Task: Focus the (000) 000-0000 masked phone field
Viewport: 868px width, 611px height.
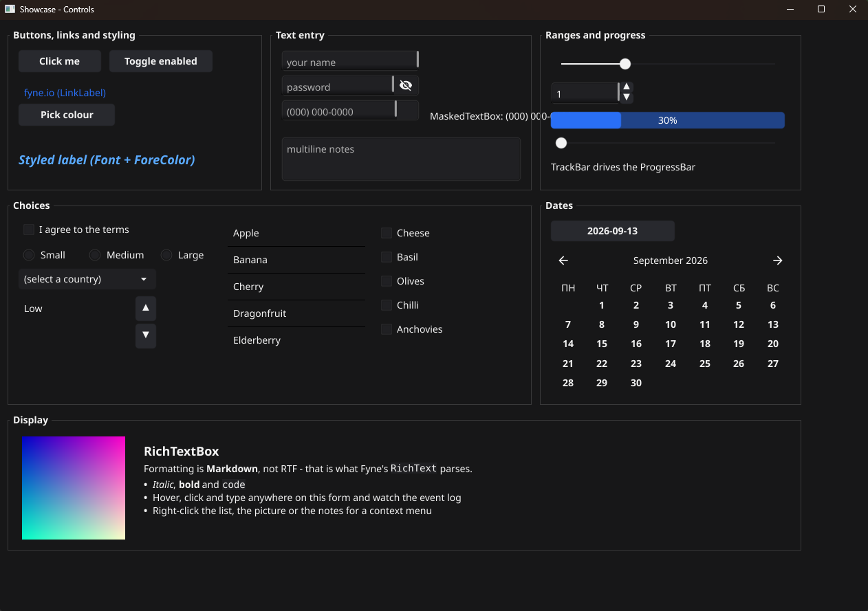Action: (350, 110)
